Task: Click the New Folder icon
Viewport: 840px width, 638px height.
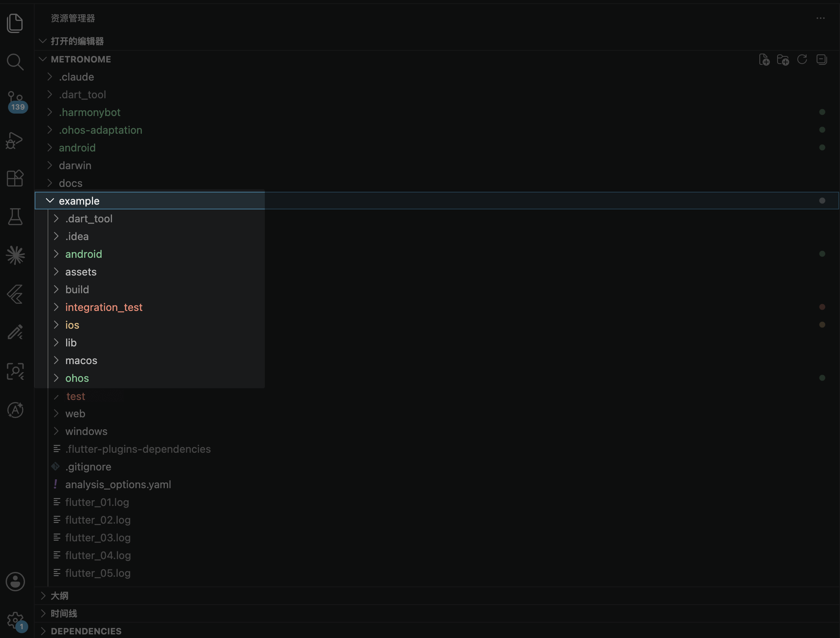Action: click(x=783, y=60)
